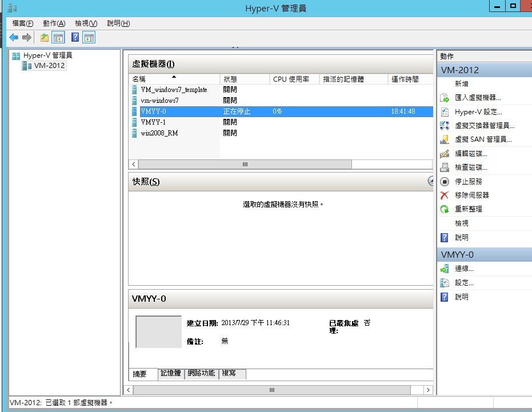Viewport: 532px width, 412px height.
Task: Click the 匯入虛擬機器... action link
Action: pos(478,98)
